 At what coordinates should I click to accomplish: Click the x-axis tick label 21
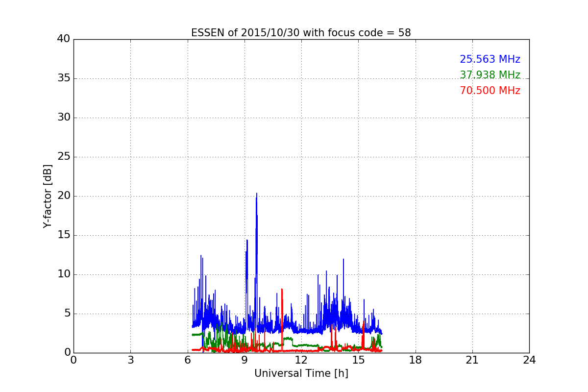click(x=472, y=360)
